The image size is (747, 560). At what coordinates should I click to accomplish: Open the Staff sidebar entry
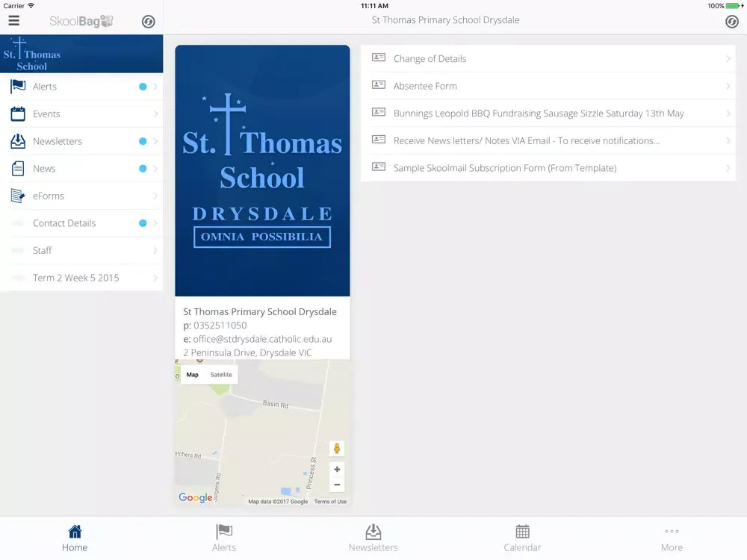click(x=81, y=250)
